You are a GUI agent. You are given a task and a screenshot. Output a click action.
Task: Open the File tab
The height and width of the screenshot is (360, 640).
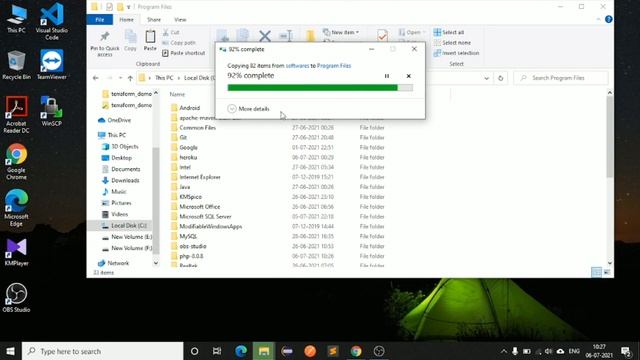100,20
